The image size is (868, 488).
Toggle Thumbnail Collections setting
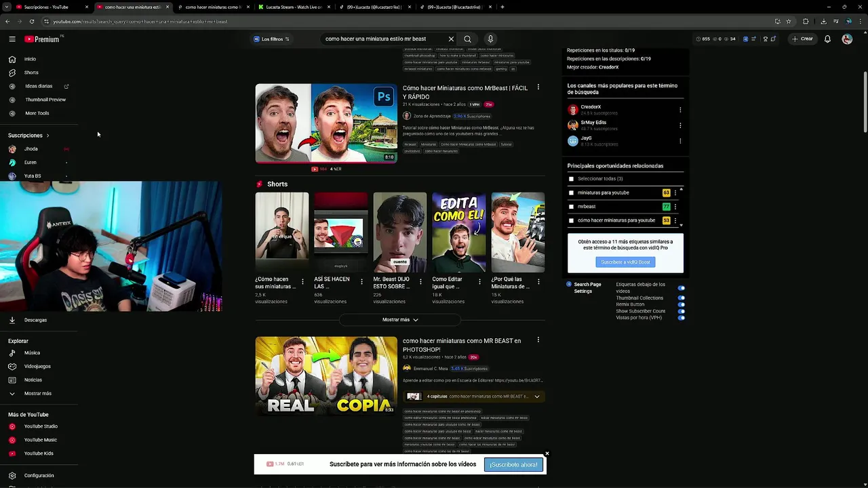coord(682,298)
